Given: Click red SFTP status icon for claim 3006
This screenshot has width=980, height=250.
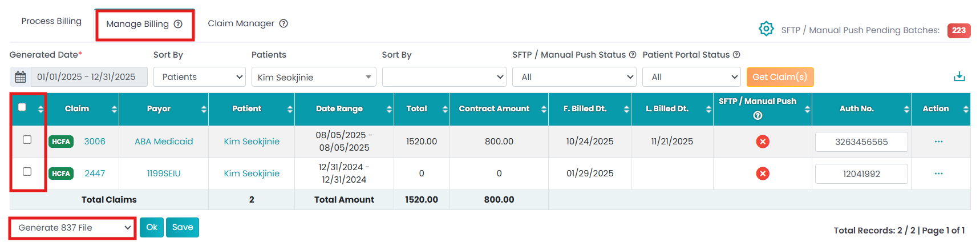Looking at the screenshot, I should point(763,142).
